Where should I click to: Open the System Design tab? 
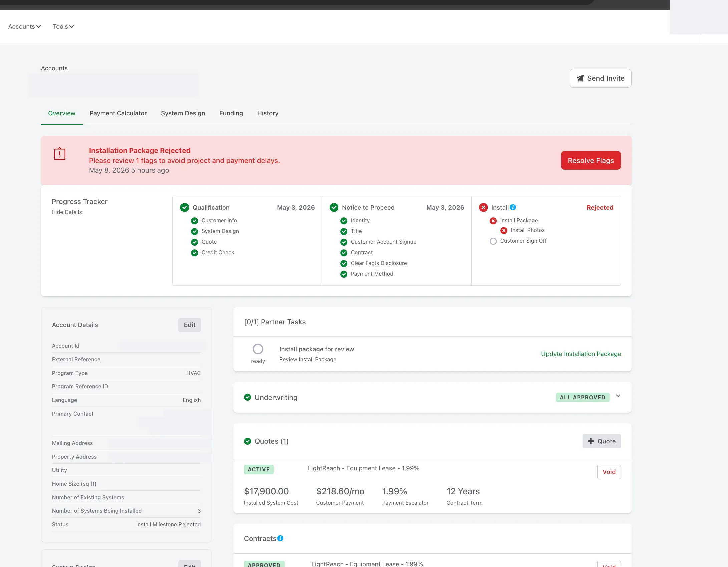pyautogui.click(x=183, y=113)
